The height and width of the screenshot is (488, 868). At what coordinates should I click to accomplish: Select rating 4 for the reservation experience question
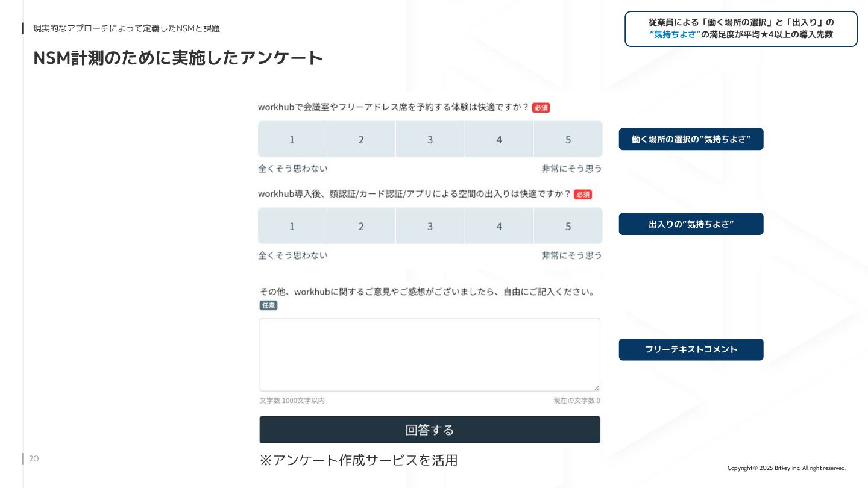tap(499, 139)
